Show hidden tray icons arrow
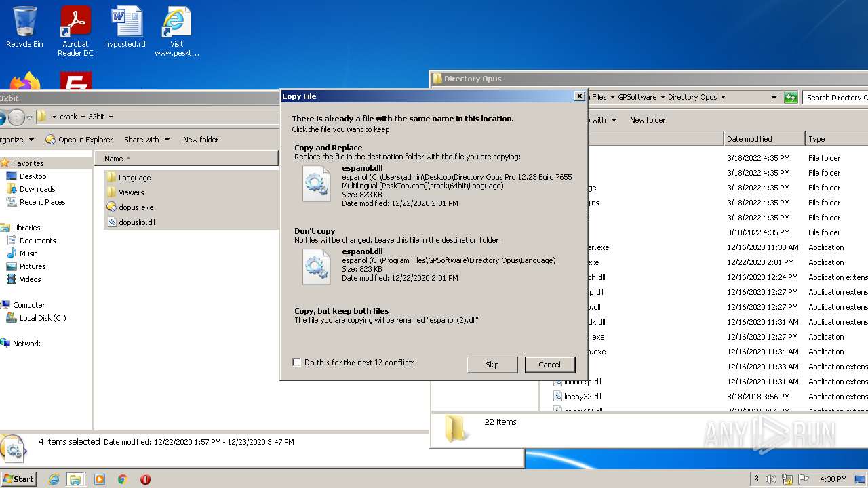This screenshot has width=868, height=488. click(x=756, y=479)
